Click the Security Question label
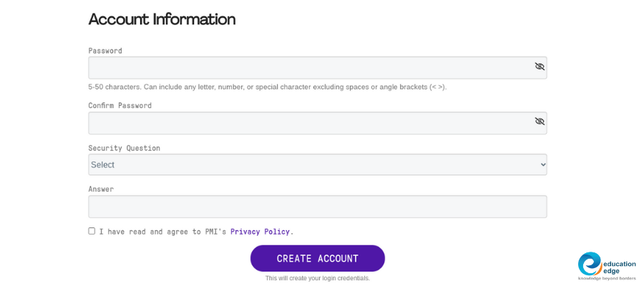Image resolution: width=644 pixels, height=286 pixels. tap(124, 148)
